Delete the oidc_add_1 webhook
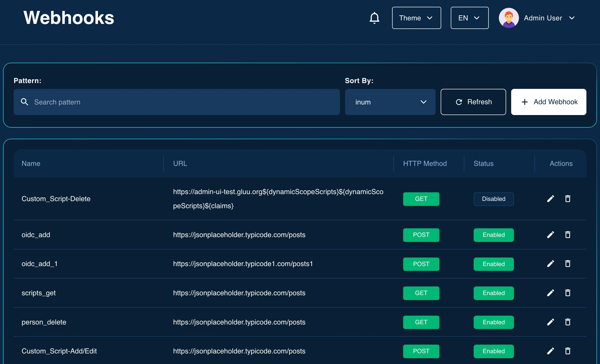The height and width of the screenshot is (364, 600). click(568, 264)
